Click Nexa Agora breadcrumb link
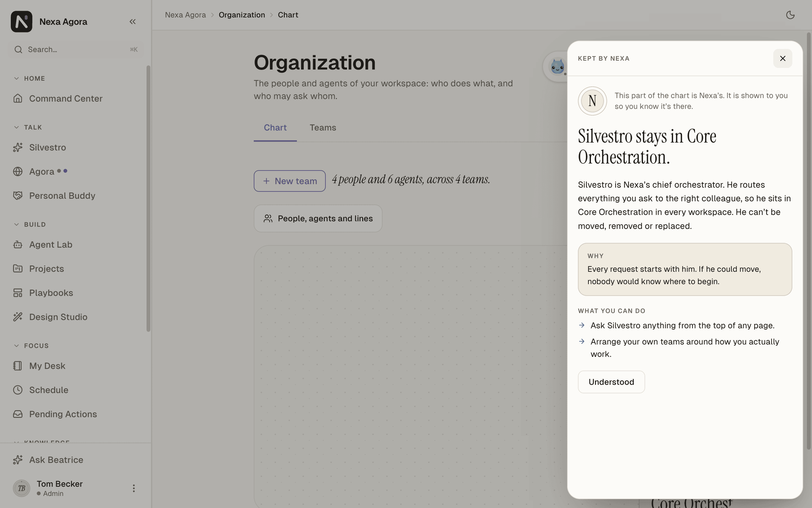812x508 pixels. point(185,15)
